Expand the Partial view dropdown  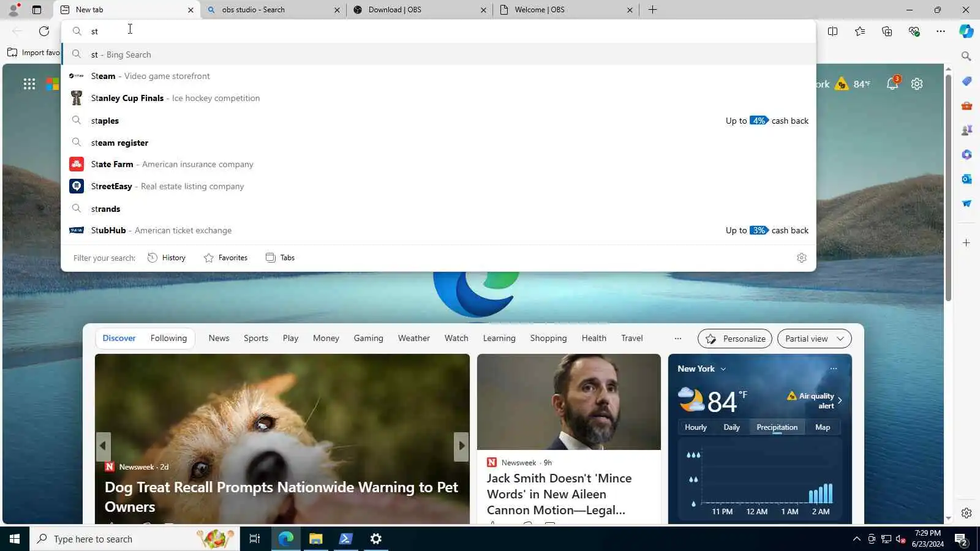[814, 339]
